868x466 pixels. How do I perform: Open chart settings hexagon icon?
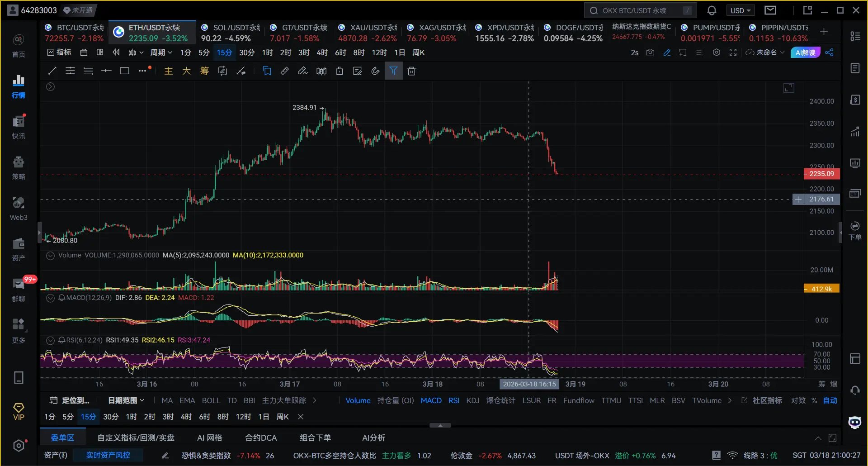tap(717, 52)
